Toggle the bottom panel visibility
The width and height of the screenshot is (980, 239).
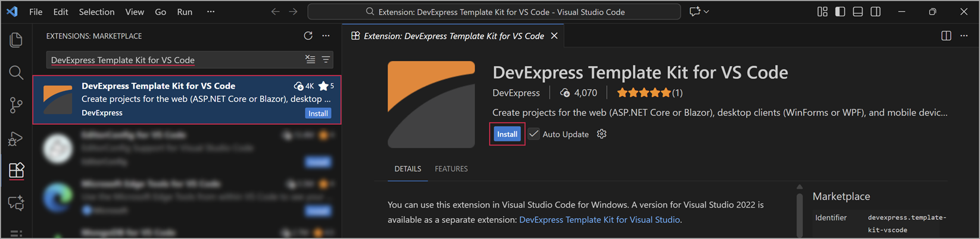click(x=858, y=11)
